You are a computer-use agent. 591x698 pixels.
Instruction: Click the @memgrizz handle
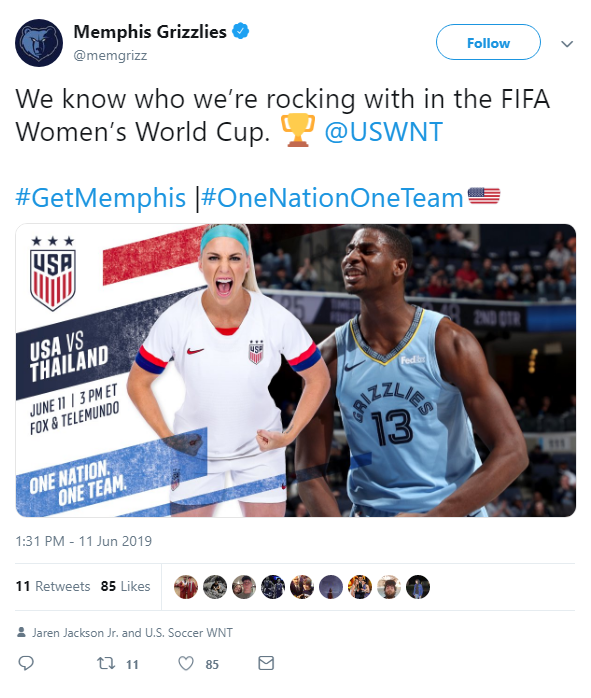[110, 55]
